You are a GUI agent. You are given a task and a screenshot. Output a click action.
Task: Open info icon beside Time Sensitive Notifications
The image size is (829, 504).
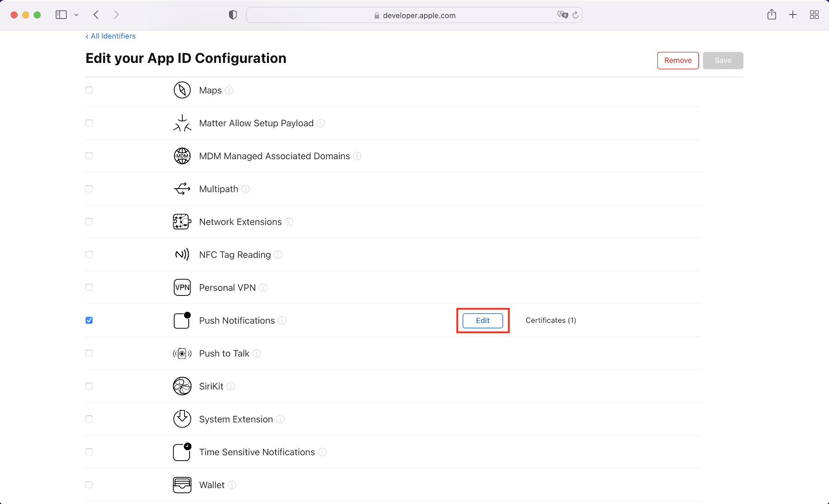pos(323,452)
